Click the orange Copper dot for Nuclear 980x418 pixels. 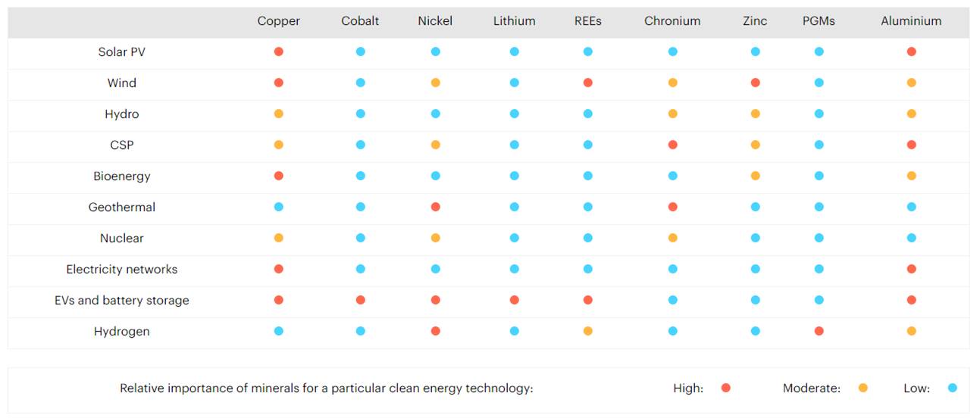(x=279, y=238)
